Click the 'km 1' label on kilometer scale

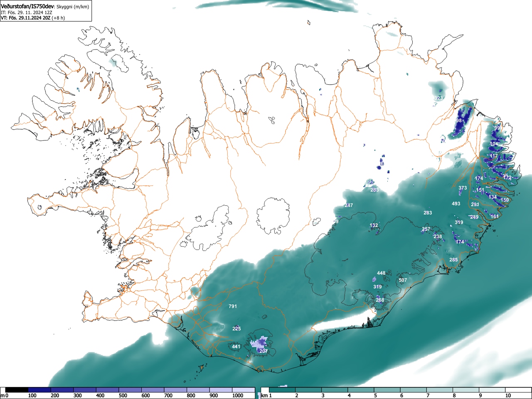pyautogui.click(x=266, y=396)
